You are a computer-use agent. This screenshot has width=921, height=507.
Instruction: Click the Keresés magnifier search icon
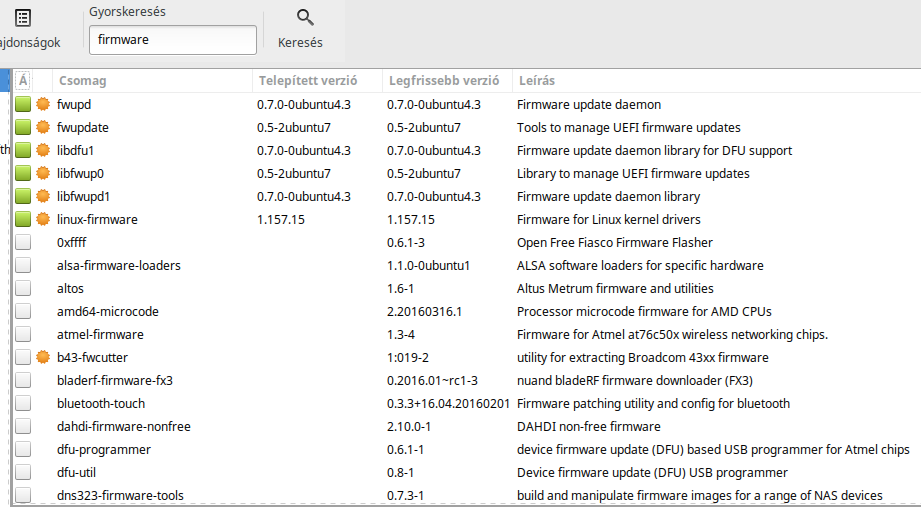point(305,18)
